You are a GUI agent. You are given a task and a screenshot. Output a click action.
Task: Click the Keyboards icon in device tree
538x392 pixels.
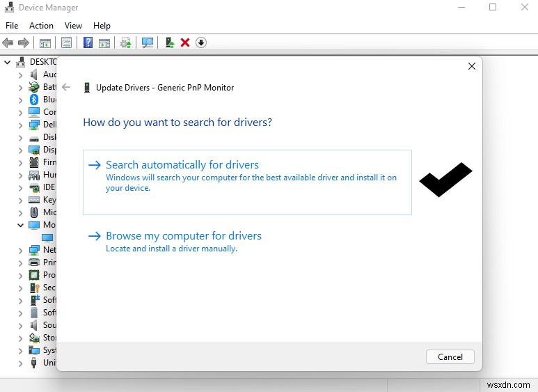[x=34, y=200]
